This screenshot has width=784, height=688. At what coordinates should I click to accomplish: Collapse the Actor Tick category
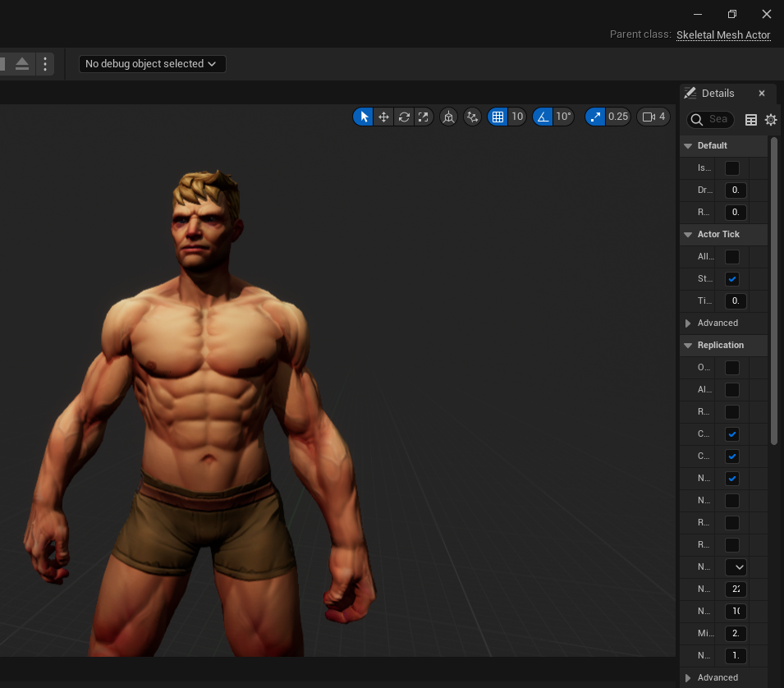coord(688,235)
